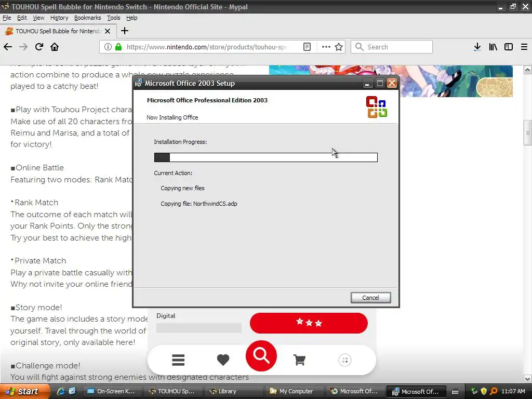Click the 'Copying file: NorthwindCS.adp' text
The height and width of the screenshot is (399, 532).
[199, 204]
